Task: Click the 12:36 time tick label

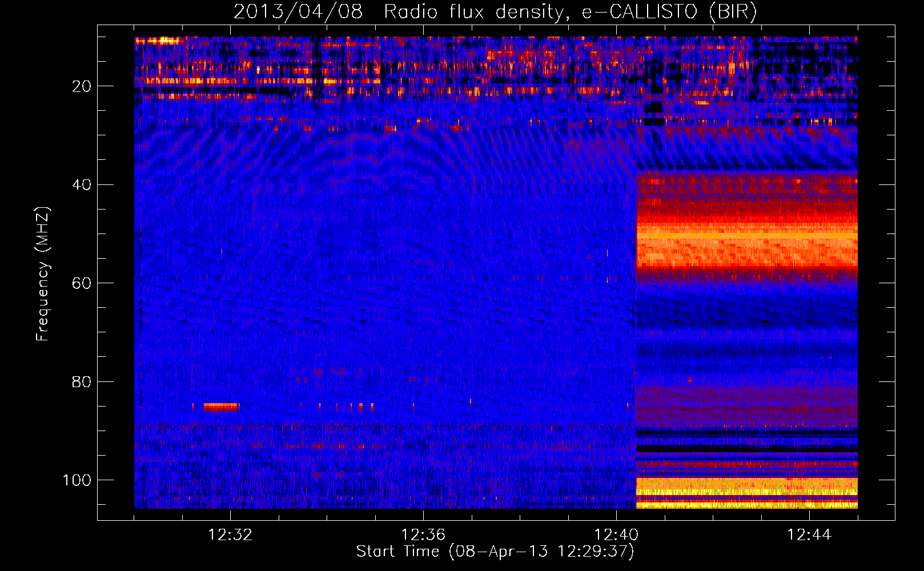Action: point(423,534)
